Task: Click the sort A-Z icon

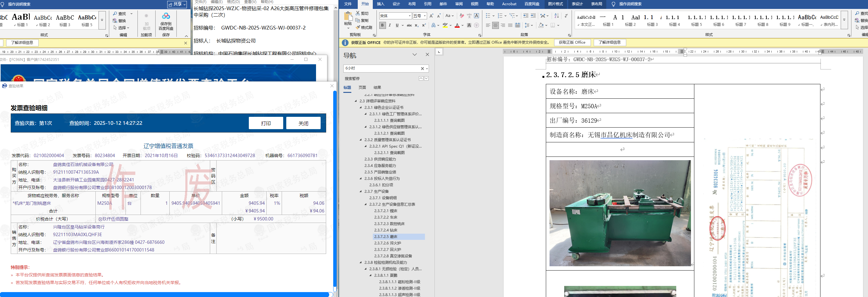Action: (556, 16)
